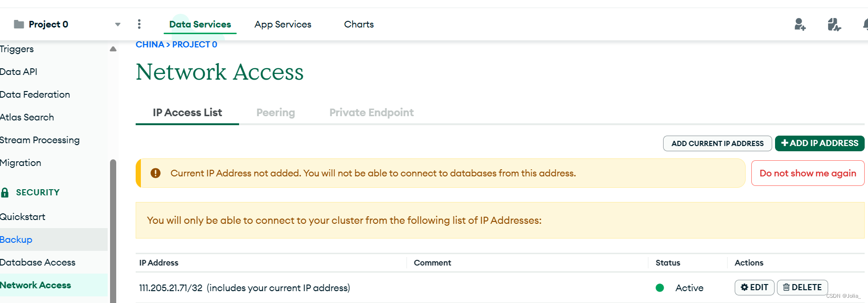868x303 pixels.
Task: Click the gear icon on the EDIT button
Action: coord(744,287)
